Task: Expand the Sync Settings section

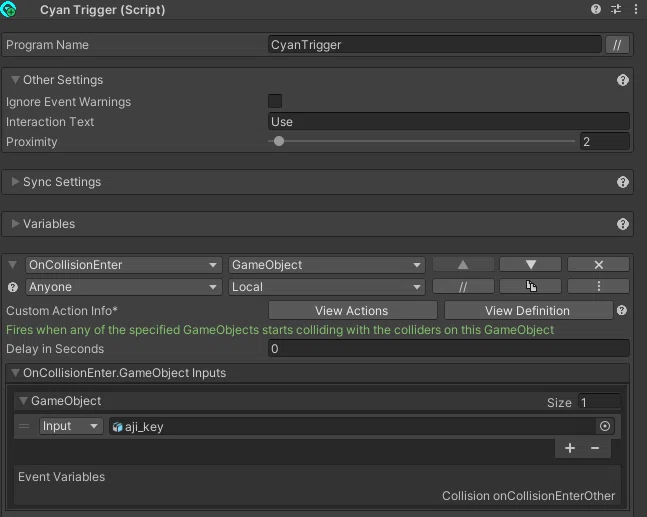Action: pos(15,182)
